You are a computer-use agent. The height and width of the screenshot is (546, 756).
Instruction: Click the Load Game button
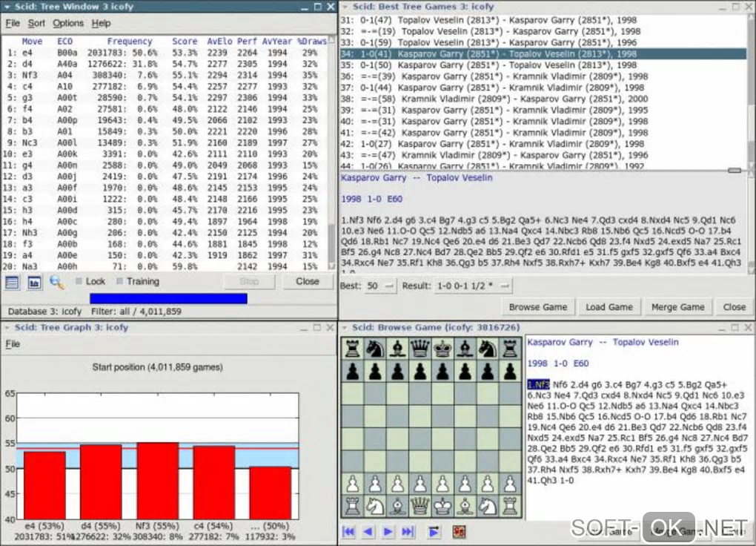tap(609, 307)
